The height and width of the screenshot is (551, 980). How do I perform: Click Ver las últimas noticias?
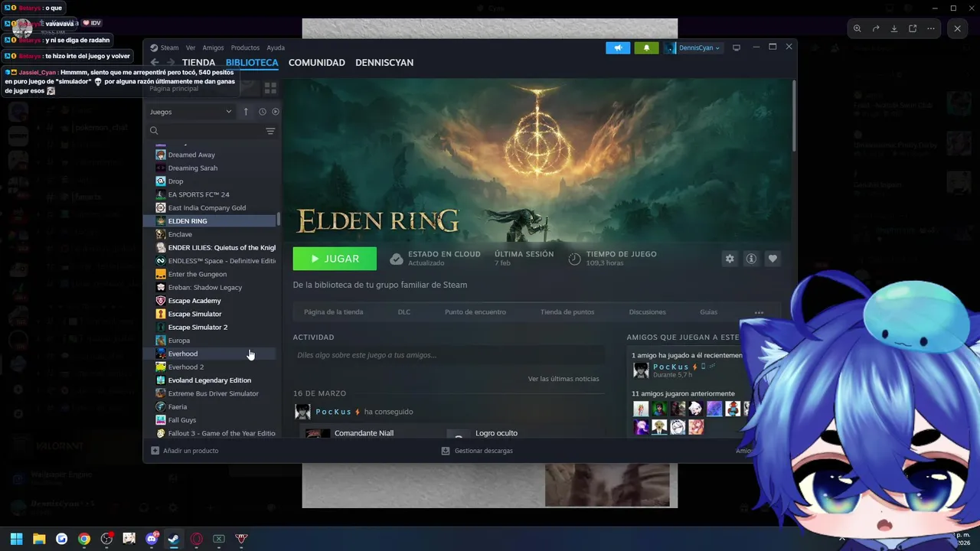(x=563, y=379)
